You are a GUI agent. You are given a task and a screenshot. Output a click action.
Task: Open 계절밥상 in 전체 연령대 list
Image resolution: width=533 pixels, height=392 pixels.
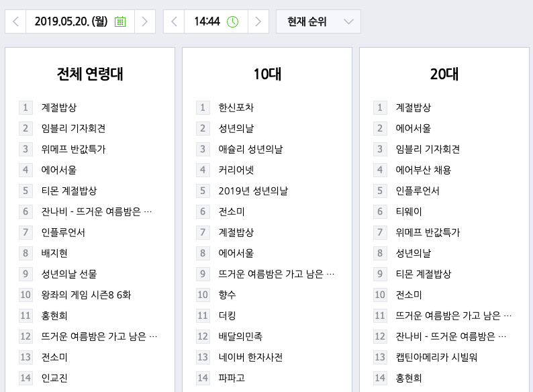pyautogui.click(x=59, y=108)
